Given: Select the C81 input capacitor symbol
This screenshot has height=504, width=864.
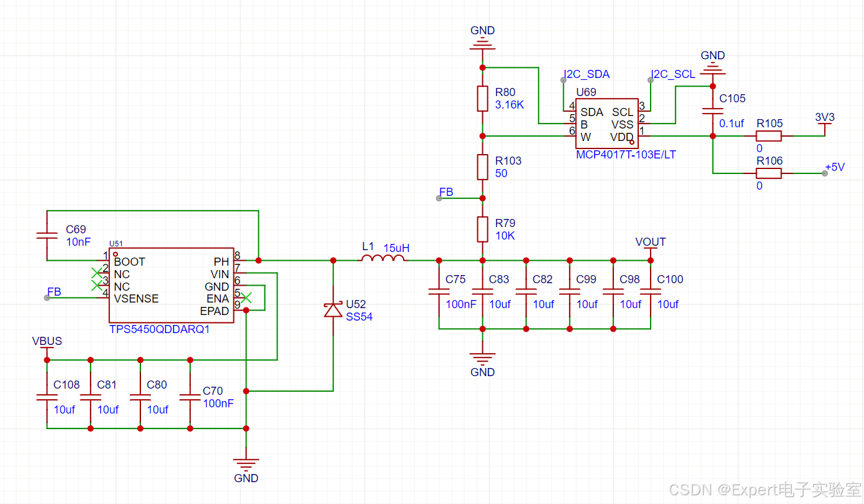Looking at the screenshot, I should tap(90, 397).
